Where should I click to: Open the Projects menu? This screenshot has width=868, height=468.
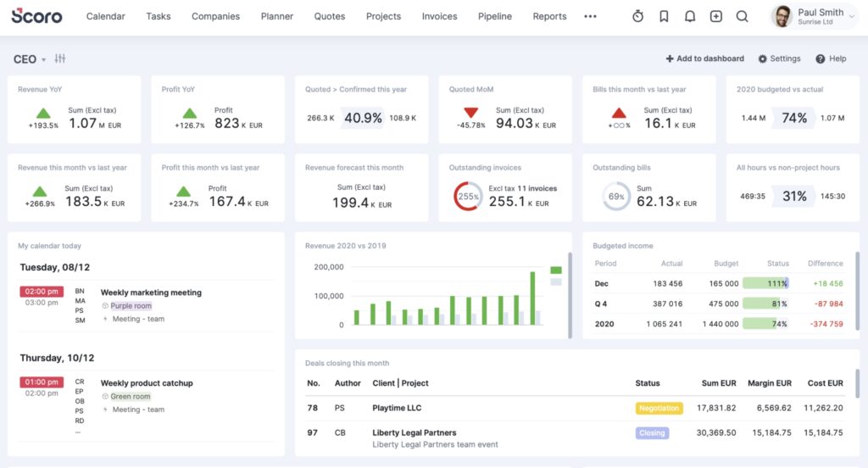point(383,16)
